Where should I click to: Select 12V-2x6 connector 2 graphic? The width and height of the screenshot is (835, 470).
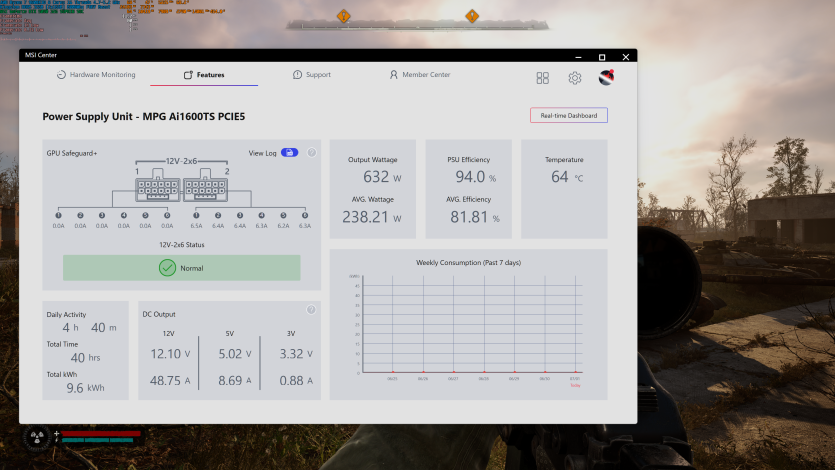tap(206, 186)
